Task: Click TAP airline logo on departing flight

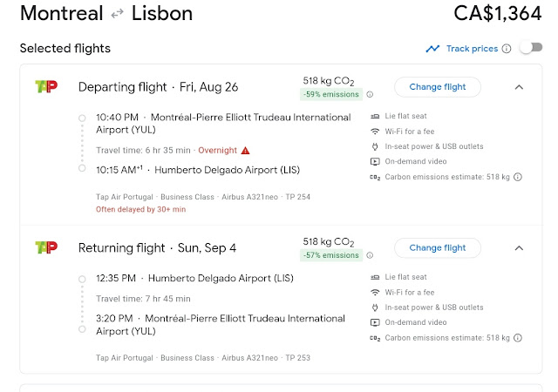Action: [45, 86]
